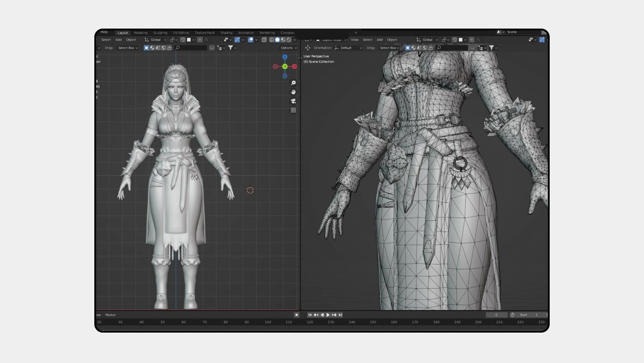The image size is (644, 363).
Task: Expand the Orientation Default dropdown
Action: tap(348, 48)
